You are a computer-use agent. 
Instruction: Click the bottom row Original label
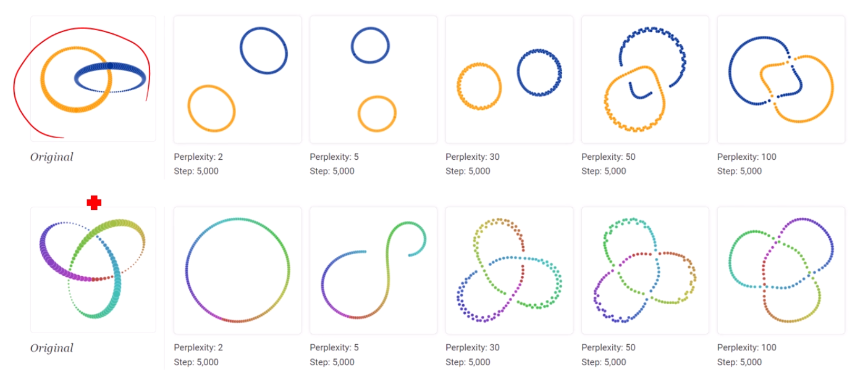point(52,348)
